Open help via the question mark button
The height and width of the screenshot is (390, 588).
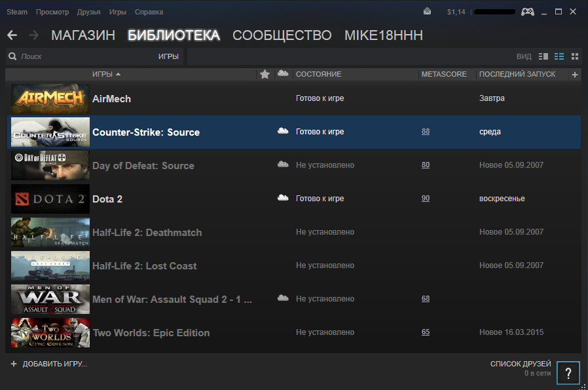click(x=568, y=373)
